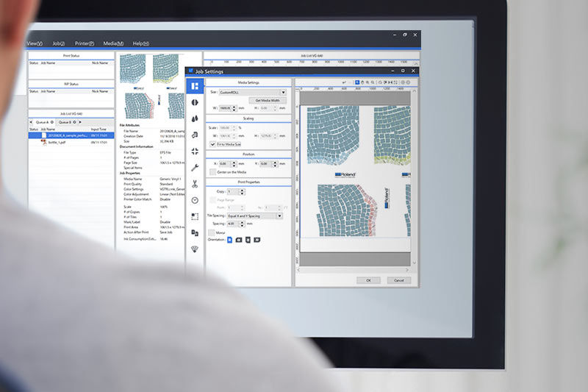Toggle Fit to Media Size checkbox
This screenshot has height=392, width=588.
click(212, 144)
